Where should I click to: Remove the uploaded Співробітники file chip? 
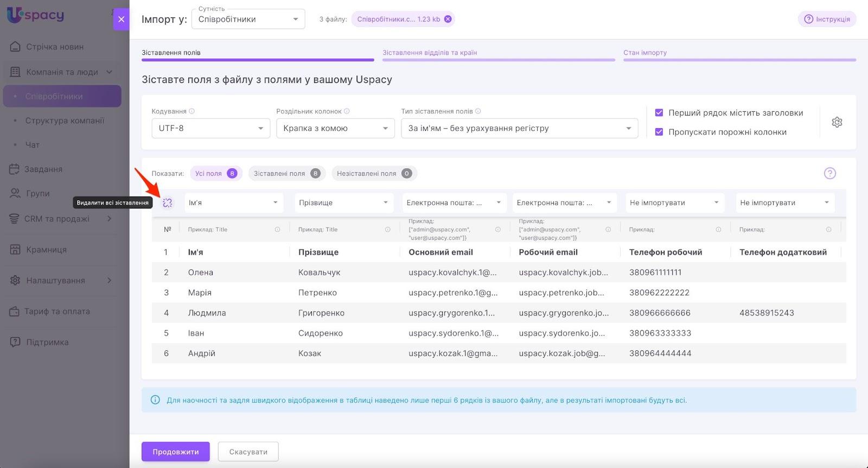[448, 19]
